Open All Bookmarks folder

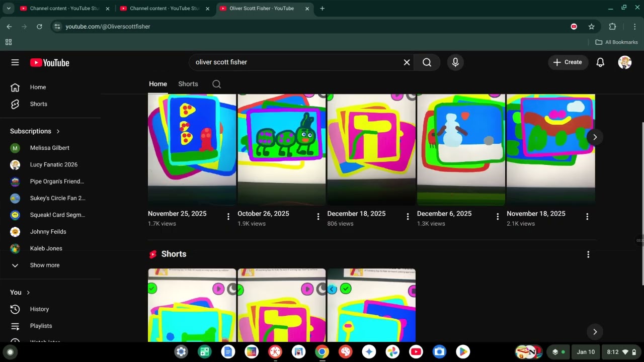coord(616,42)
